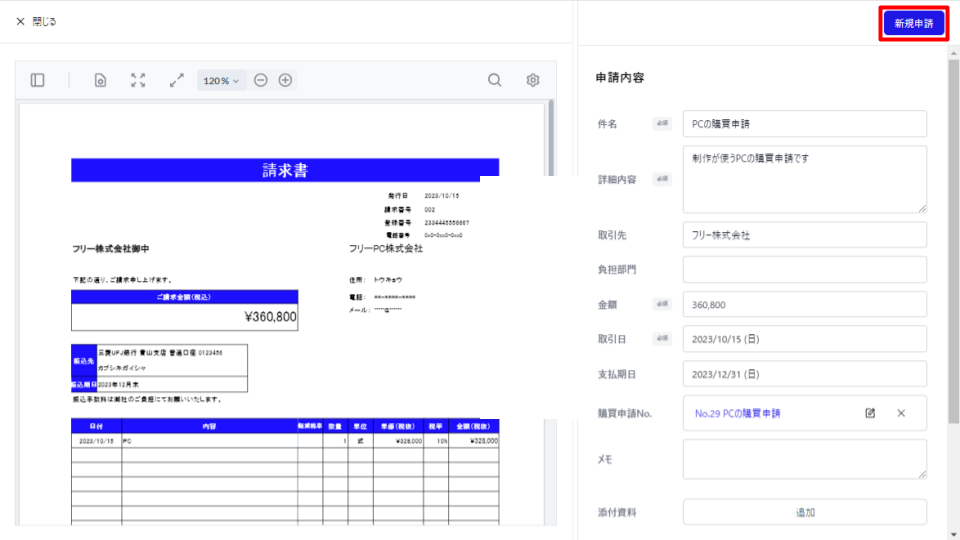Select the 支払期日 date field

pos(804,375)
